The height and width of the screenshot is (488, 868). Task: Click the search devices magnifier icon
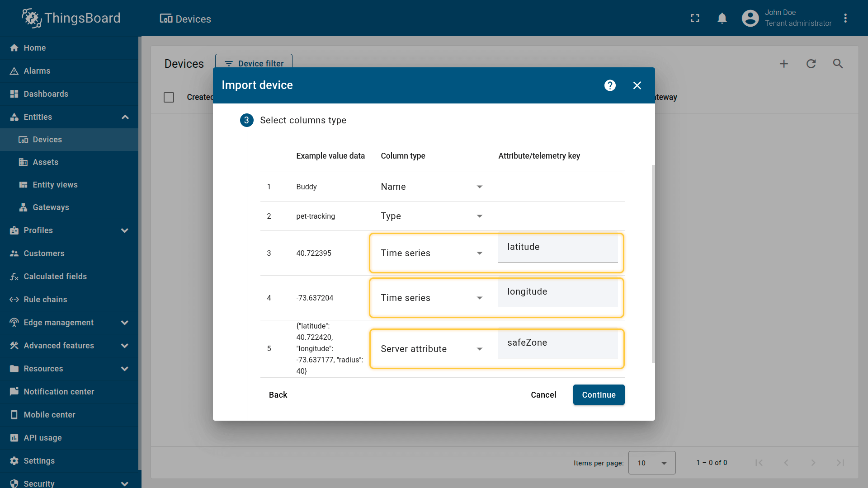tap(838, 64)
